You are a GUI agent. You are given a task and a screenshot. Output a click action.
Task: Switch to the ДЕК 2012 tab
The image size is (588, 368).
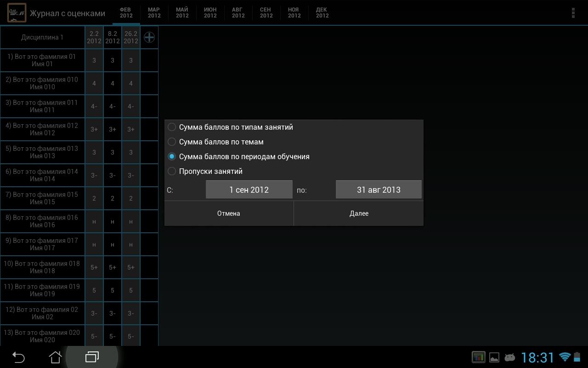coord(322,12)
